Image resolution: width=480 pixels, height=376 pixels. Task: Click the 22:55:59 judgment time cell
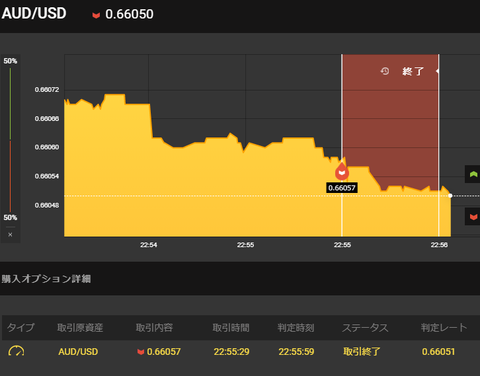296,352
